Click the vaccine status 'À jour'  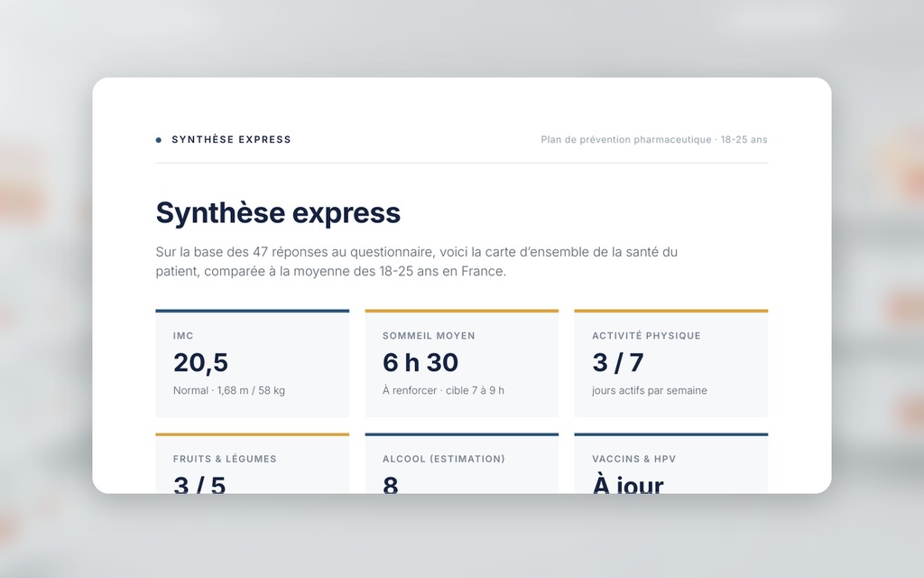tap(628, 483)
